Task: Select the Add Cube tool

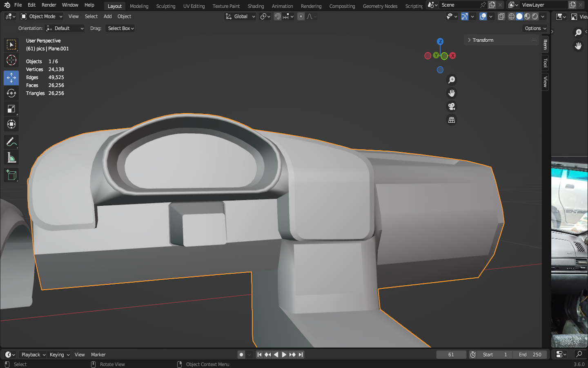Action: pos(11,175)
